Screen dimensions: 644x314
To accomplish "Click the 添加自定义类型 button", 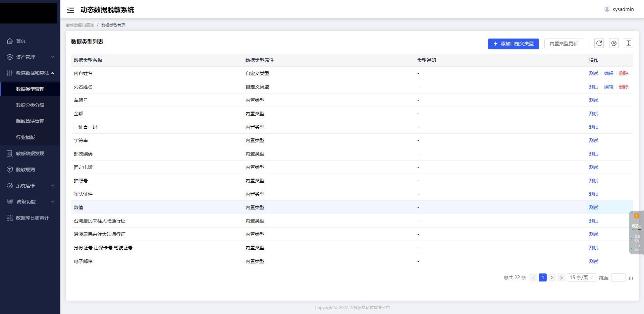I will [x=514, y=44].
